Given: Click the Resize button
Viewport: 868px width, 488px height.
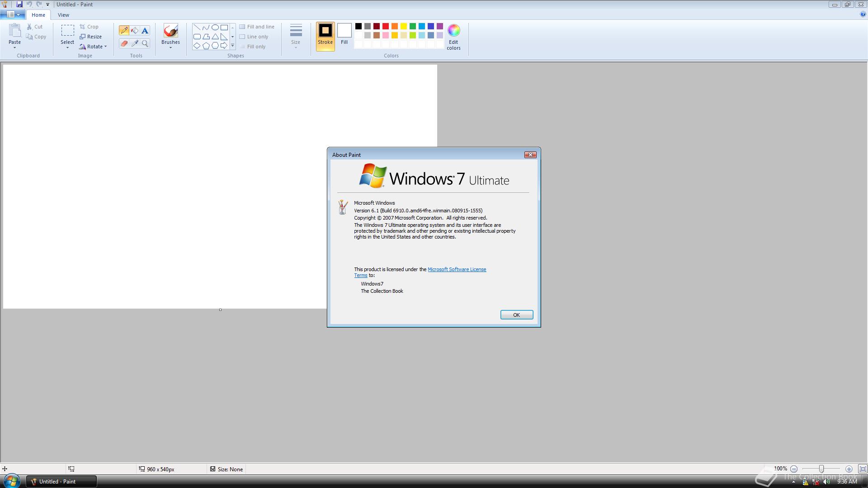Looking at the screenshot, I should coord(90,37).
